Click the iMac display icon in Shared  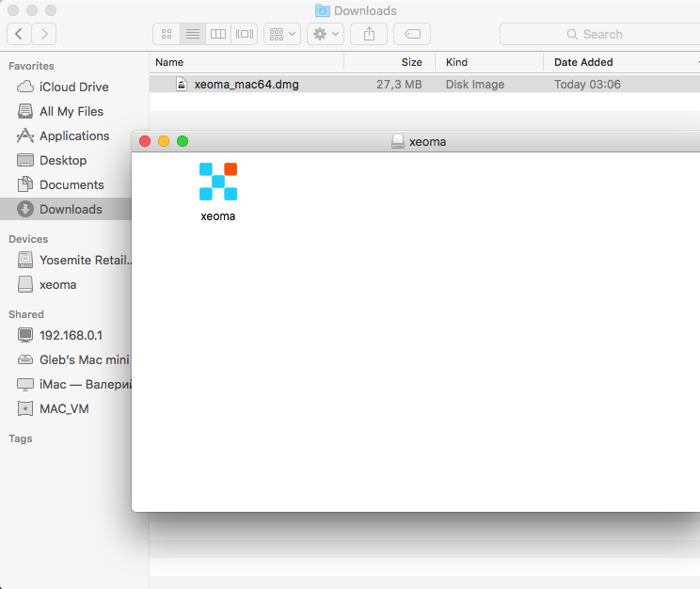click(25, 384)
